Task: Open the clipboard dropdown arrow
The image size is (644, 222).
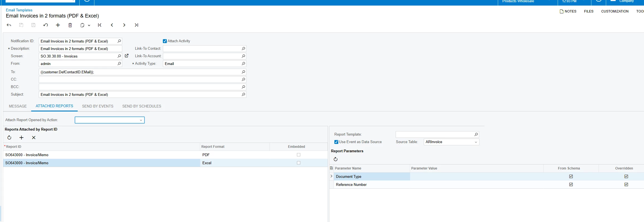Action: [x=89, y=25]
